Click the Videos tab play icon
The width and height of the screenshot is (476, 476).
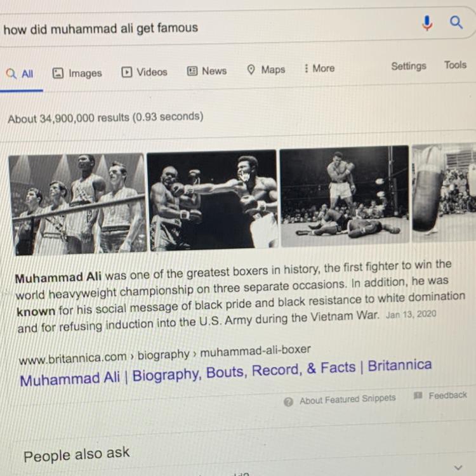point(126,72)
